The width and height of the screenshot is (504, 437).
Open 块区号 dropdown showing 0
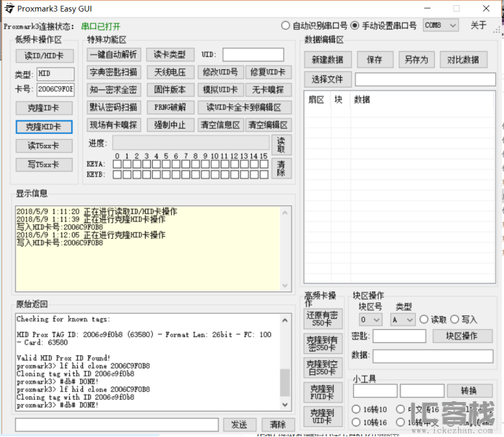371,320
